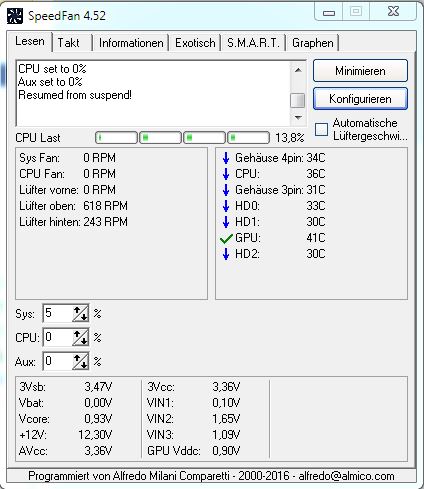
Task: Click the SpeedFan app icon in title bar
Action: click(x=15, y=16)
